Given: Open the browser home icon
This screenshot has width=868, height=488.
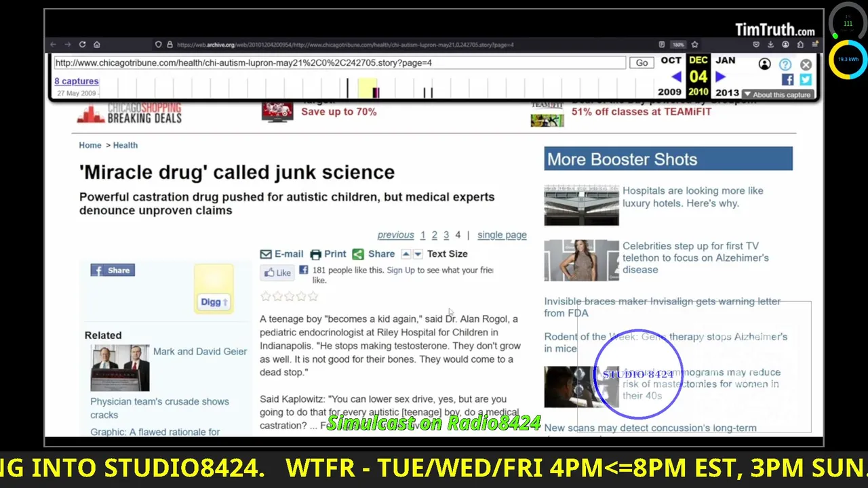Looking at the screenshot, I should point(97,45).
